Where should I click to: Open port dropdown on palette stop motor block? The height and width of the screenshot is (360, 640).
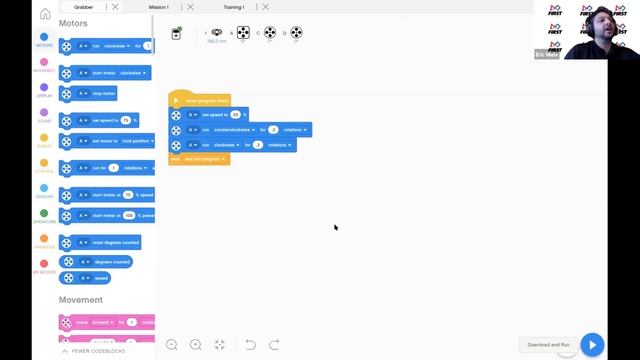83,93
